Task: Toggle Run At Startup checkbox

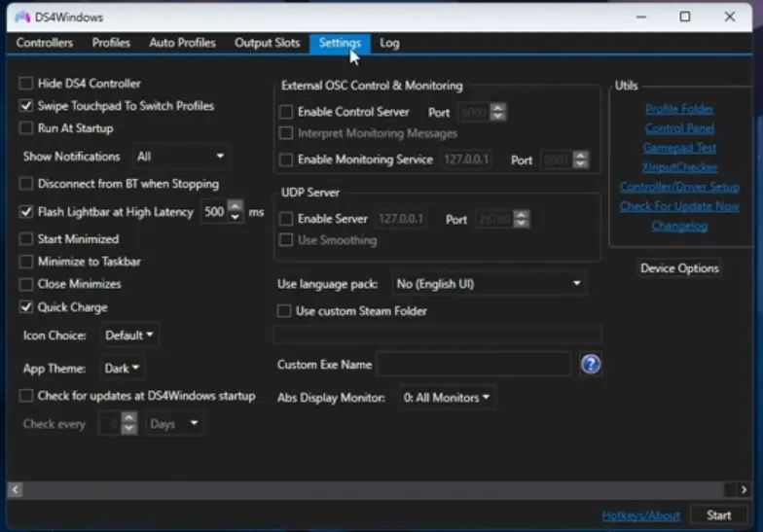Action: pyautogui.click(x=26, y=128)
